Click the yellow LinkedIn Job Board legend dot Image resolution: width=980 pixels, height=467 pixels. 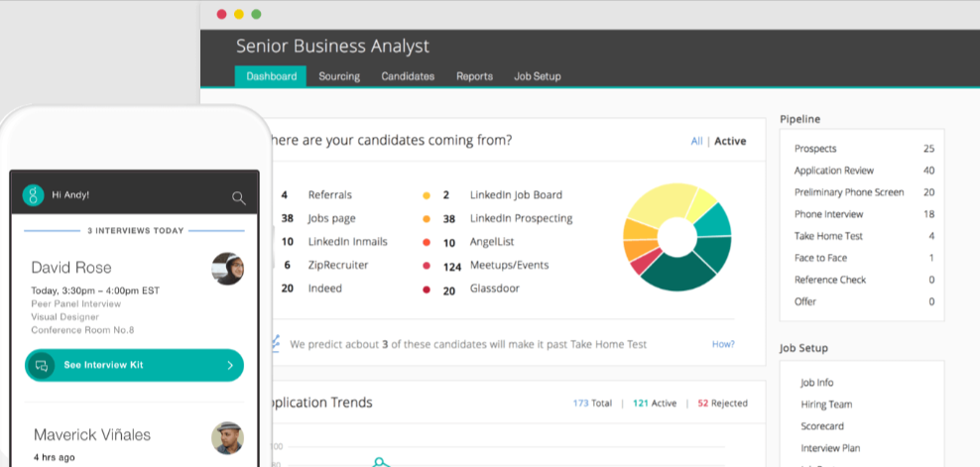(427, 195)
